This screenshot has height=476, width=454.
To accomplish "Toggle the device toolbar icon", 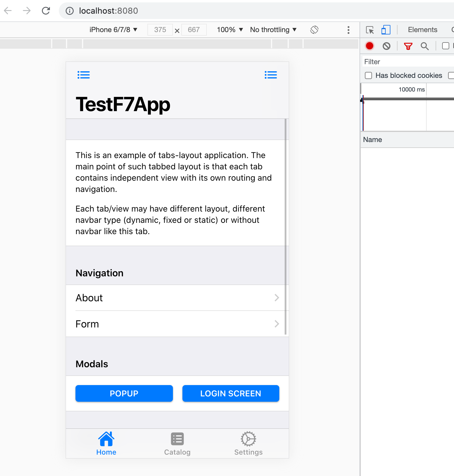I will coord(386,30).
